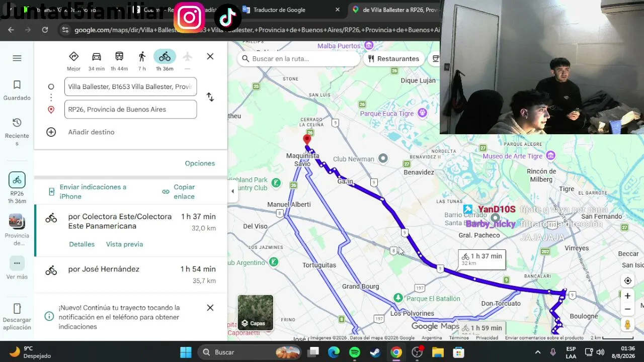Image resolution: width=644 pixels, height=362 pixels.
Task: Expand route Opciones
Action: coord(200,163)
